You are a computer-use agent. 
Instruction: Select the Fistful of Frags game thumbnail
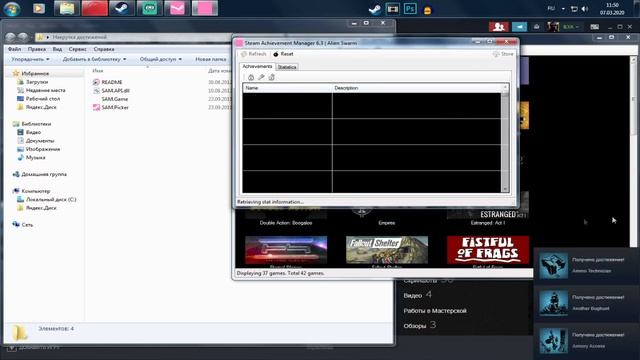[488, 250]
